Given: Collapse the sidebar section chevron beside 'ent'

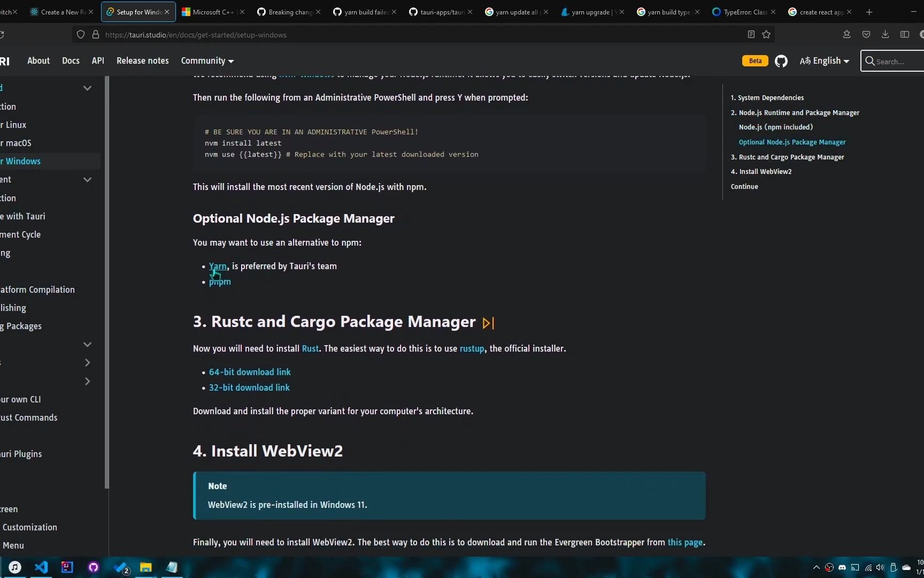Looking at the screenshot, I should (x=87, y=179).
